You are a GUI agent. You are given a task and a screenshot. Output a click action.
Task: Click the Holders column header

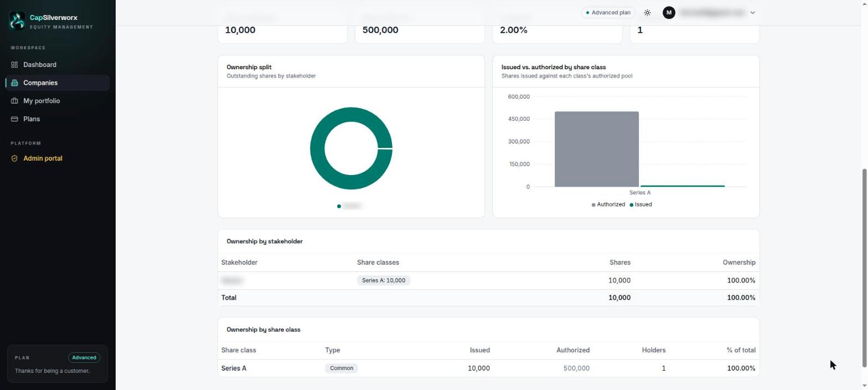pyautogui.click(x=654, y=350)
